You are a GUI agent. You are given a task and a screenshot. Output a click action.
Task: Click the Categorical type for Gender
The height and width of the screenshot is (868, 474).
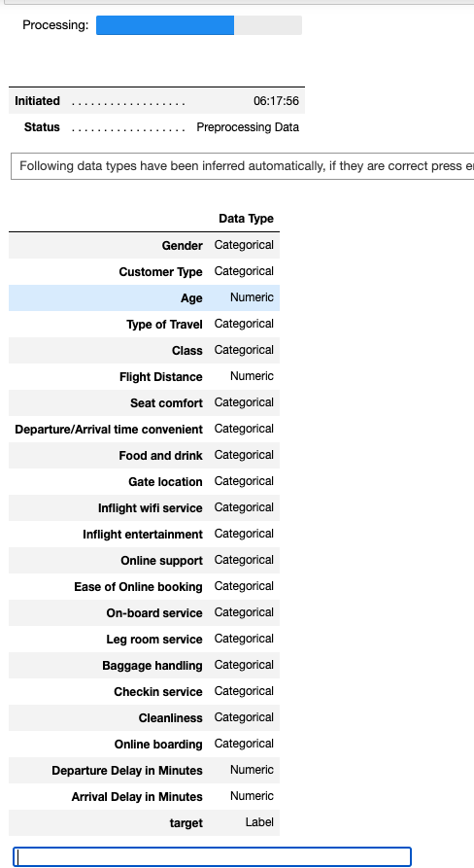pyautogui.click(x=244, y=245)
